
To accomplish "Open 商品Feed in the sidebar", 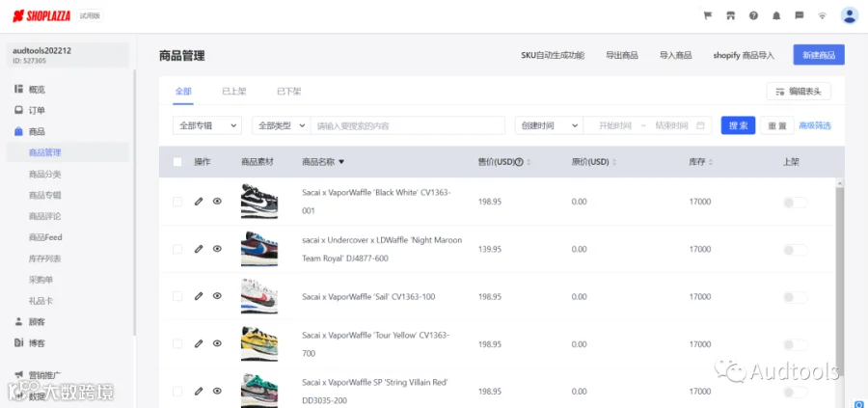I will coord(45,237).
